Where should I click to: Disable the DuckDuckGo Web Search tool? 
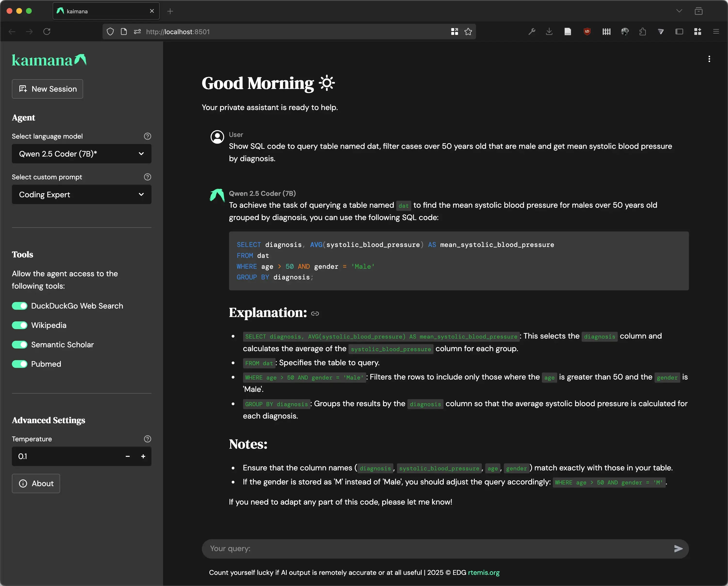click(20, 306)
